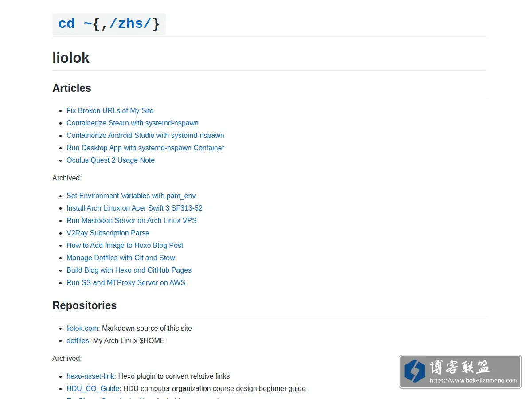Visit the dotfiles repository link

(x=78, y=340)
